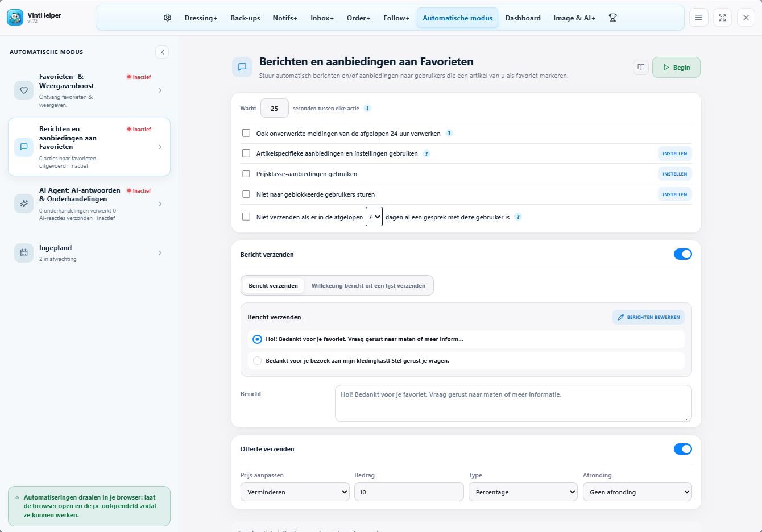Click help icon after 'gesprek met deze gebruikers is'
This screenshot has height=532, width=762.
point(518,217)
